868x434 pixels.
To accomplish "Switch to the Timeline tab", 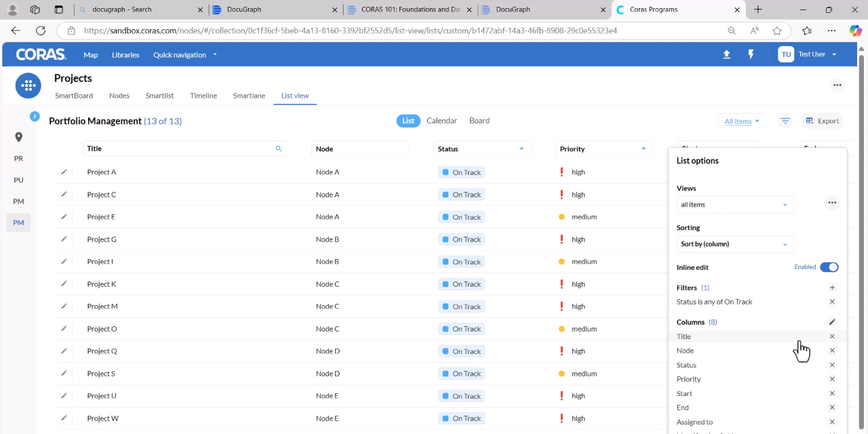I will coord(203,96).
